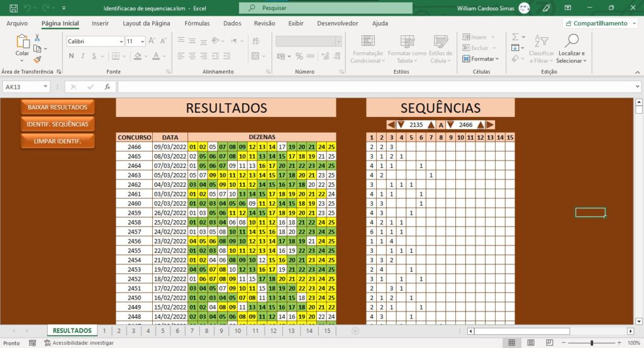
Task: Click the horizontal scrollbar thumb
Action: (x=522, y=331)
